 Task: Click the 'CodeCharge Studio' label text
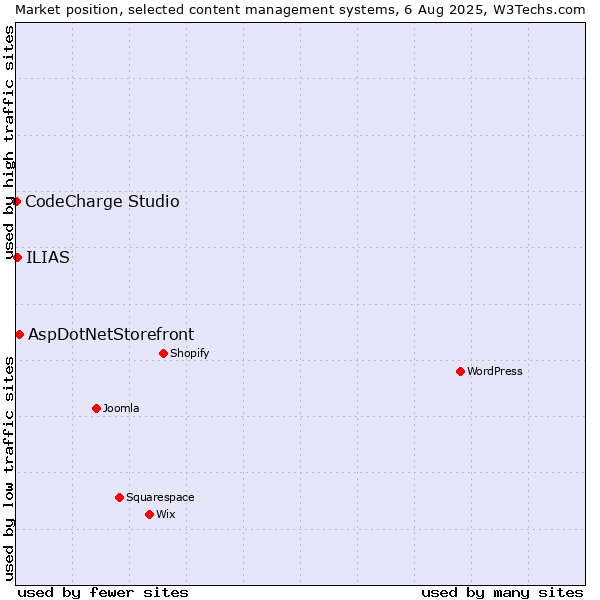[x=102, y=202]
